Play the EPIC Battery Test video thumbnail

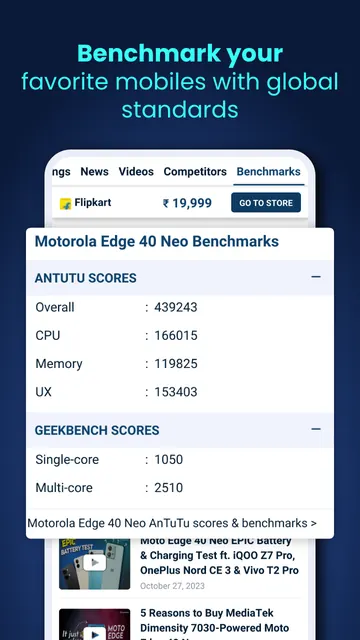click(x=95, y=564)
